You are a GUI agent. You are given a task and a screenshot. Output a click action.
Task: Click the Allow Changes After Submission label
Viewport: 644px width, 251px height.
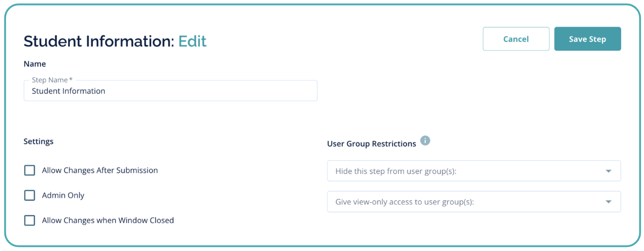pos(100,170)
